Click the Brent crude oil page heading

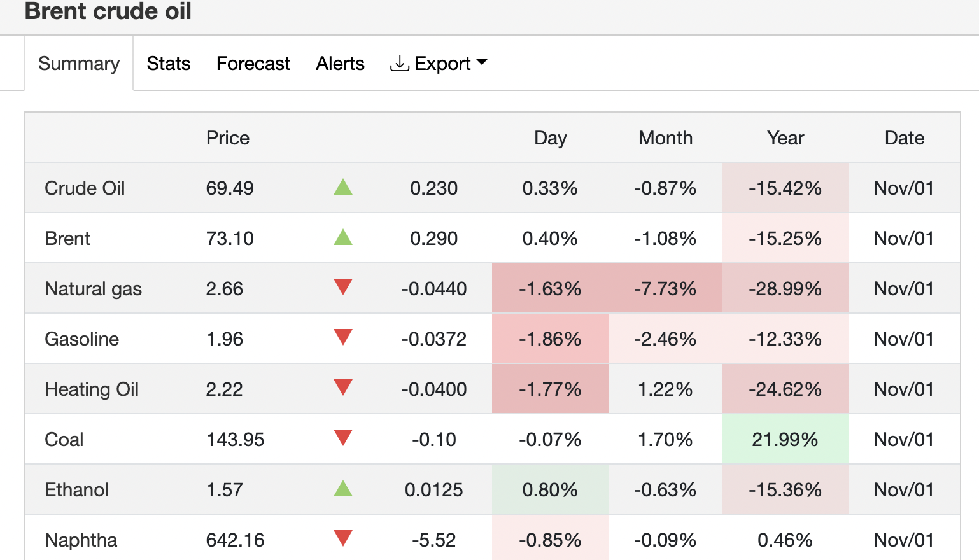108,11
